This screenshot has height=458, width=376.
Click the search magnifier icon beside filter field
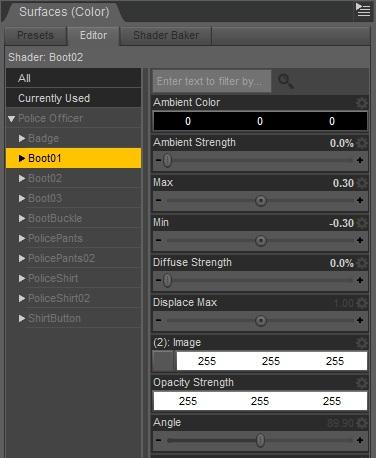286,81
